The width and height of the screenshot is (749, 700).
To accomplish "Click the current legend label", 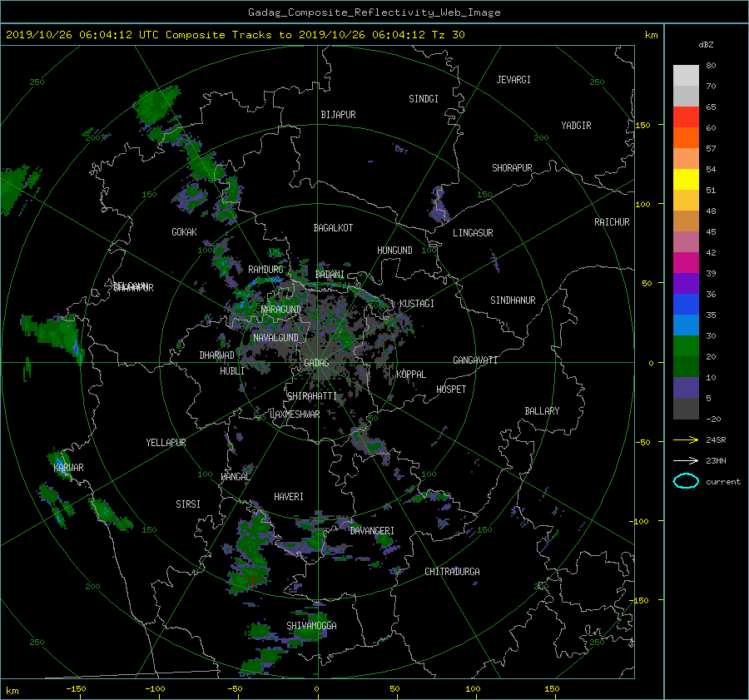I will pyautogui.click(x=722, y=482).
